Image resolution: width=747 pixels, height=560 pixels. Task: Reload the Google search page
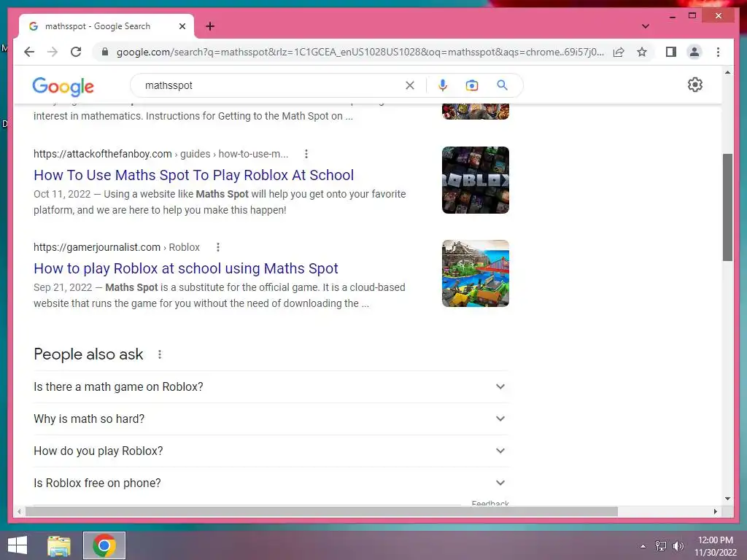click(76, 52)
